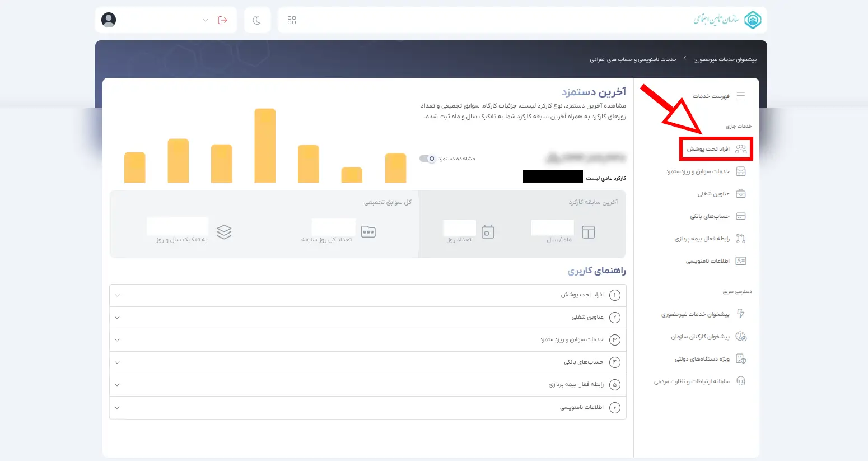Expand the عناوین شغلی guide row
This screenshot has width=868, height=461.
[368, 318]
